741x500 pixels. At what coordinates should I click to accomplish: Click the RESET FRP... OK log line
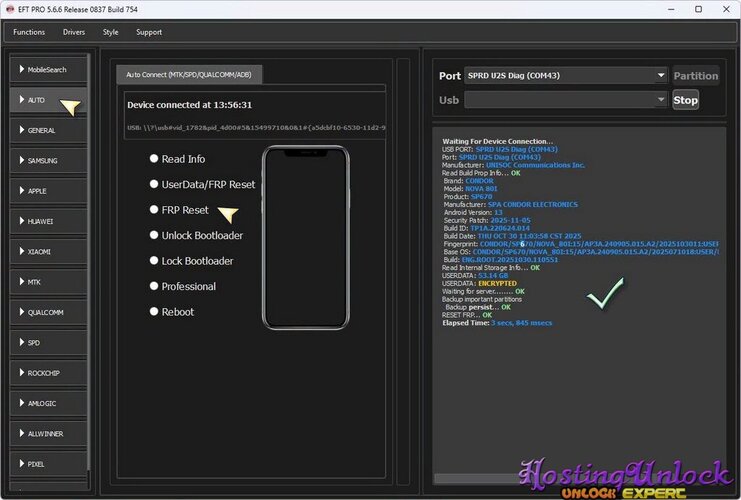pyautogui.click(x=467, y=315)
